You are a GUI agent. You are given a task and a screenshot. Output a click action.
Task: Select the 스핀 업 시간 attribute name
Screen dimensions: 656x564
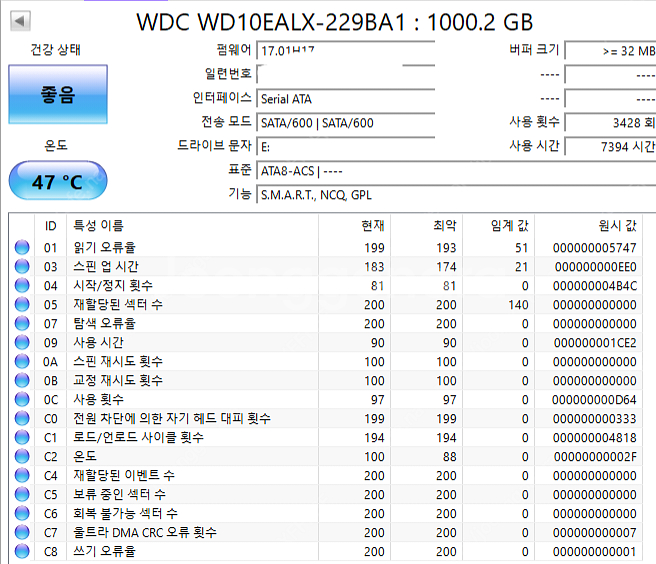pyautogui.click(x=106, y=266)
